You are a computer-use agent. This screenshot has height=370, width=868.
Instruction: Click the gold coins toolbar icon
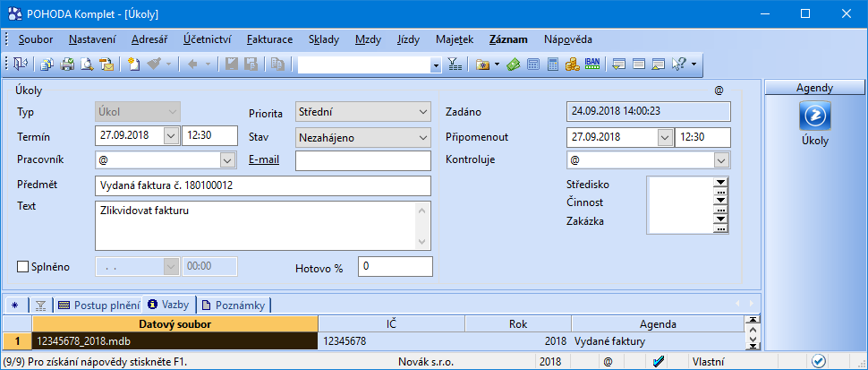coord(572,65)
